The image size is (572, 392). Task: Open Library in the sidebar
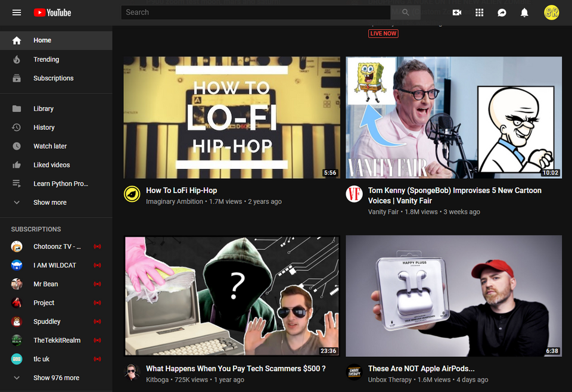pyautogui.click(x=56, y=108)
